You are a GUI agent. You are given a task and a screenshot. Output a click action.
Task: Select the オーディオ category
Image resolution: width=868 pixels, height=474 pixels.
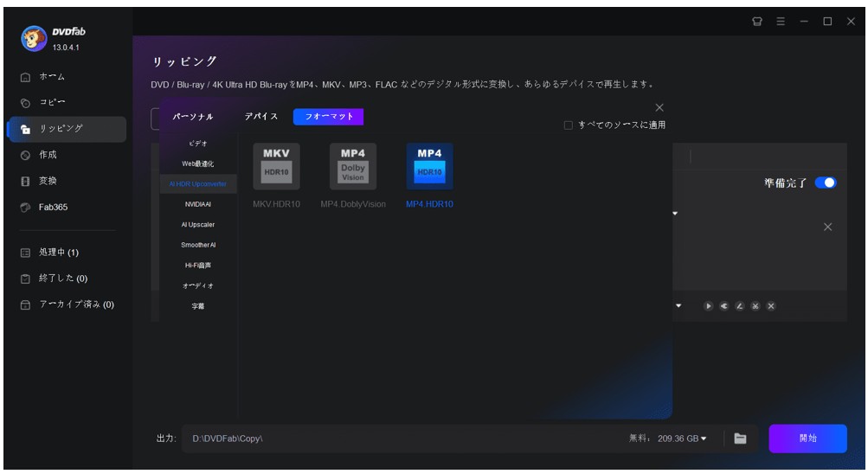coord(198,286)
